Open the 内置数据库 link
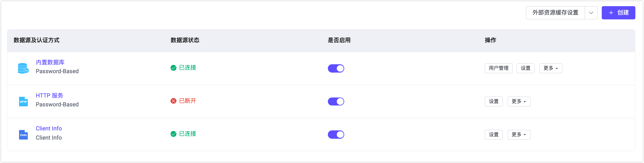This screenshot has width=644, height=163. click(x=50, y=62)
